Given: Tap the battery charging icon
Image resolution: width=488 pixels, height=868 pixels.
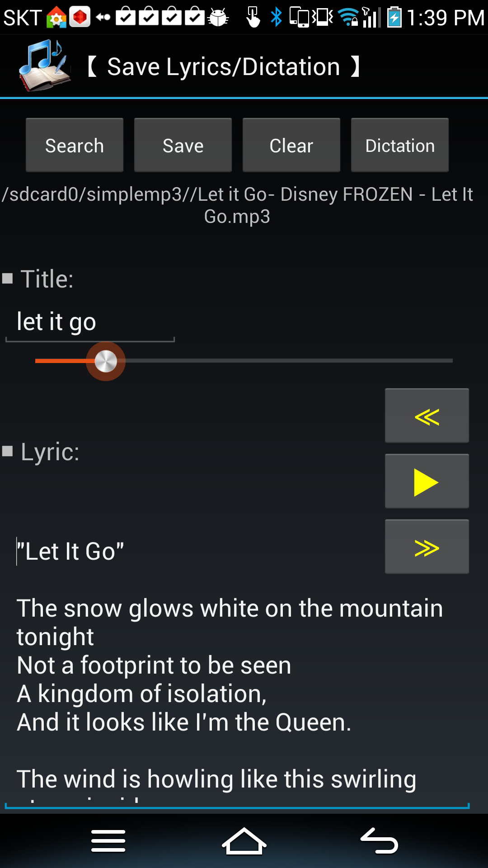Looking at the screenshot, I should click(394, 17).
